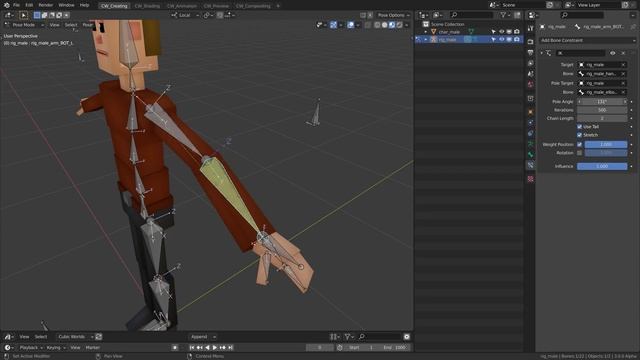Hide char_male in viewport via eye icon

click(502, 32)
